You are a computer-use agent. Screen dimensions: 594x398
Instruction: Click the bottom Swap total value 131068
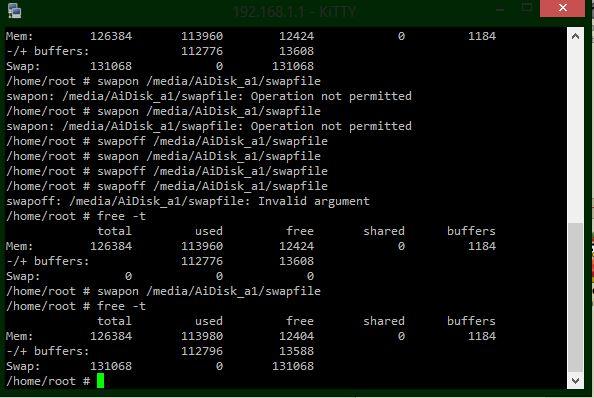(111, 366)
